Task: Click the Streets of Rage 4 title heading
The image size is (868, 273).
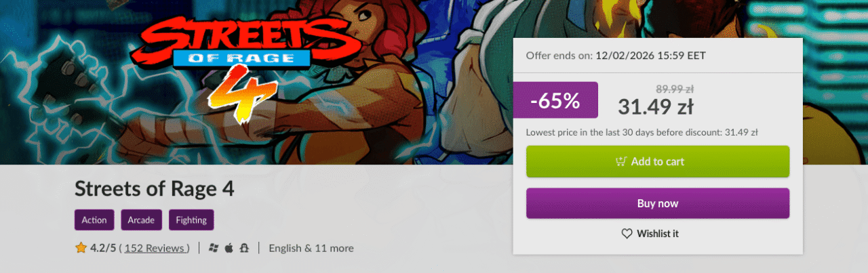Action: point(155,188)
